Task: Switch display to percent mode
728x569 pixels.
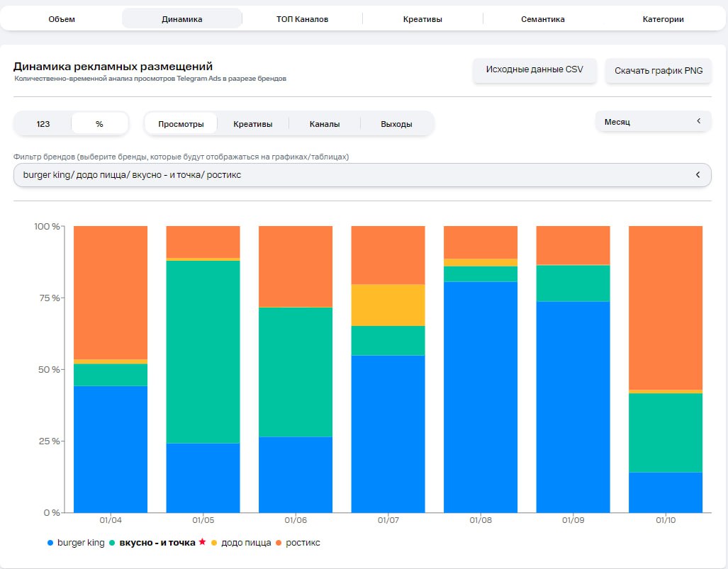Action: (99, 123)
